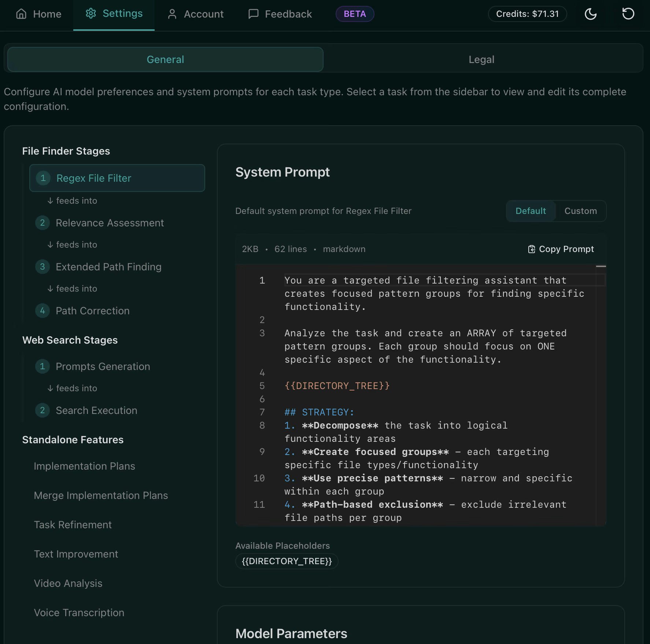Open the Settings nav item
Image resolution: width=650 pixels, height=644 pixels.
pos(114,14)
